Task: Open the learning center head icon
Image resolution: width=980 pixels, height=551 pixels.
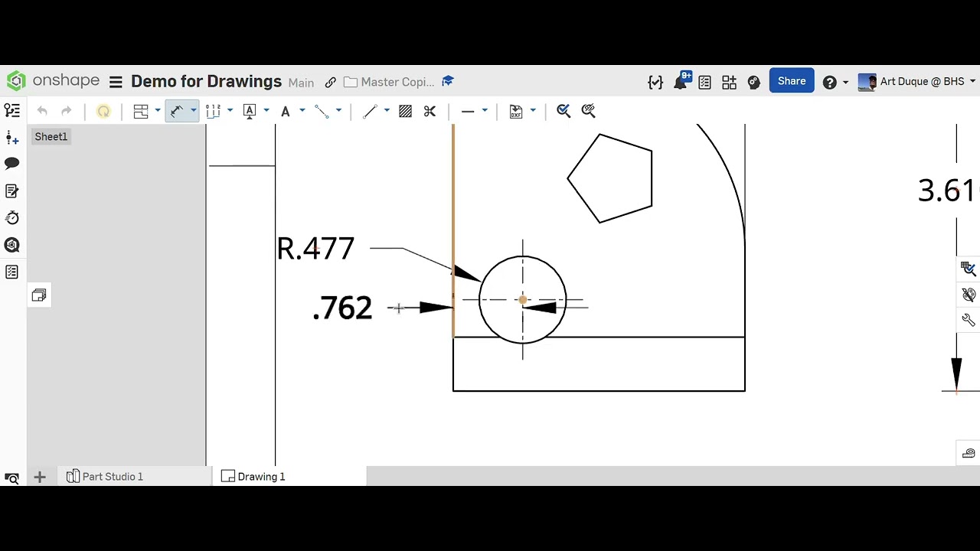Action: point(753,82)
